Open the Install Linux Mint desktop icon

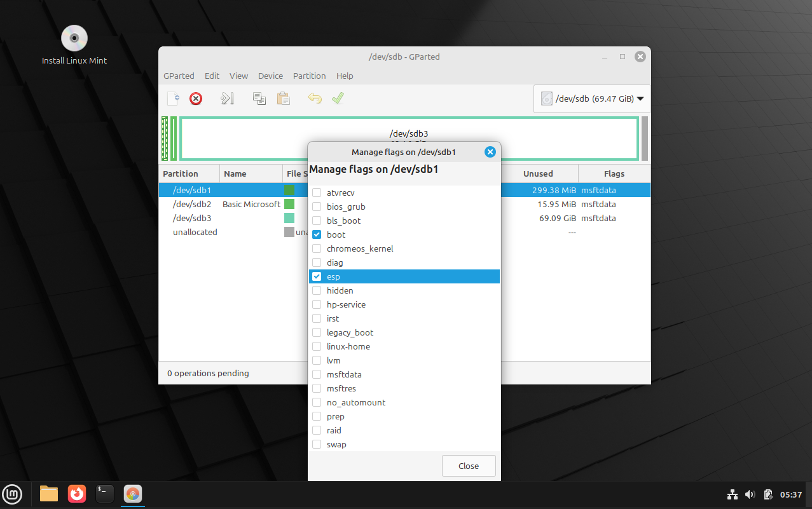click(74, 45)
